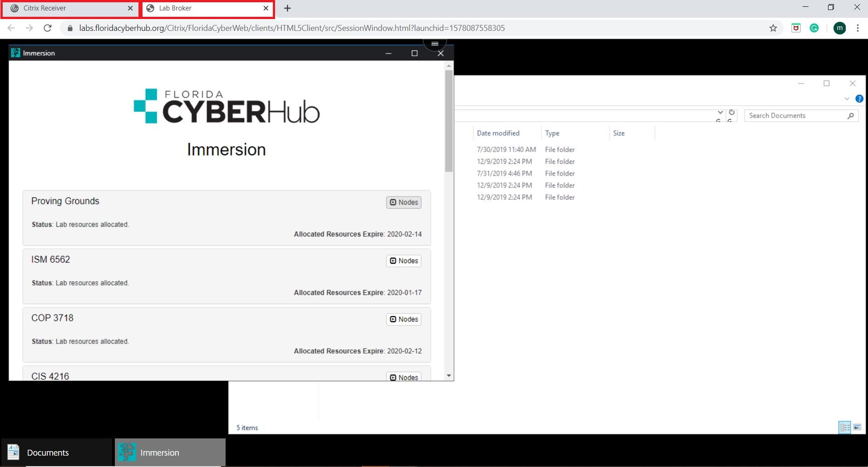868x467 pixels.
Task: Bookmark this page with the star
Action: (773, 28)
